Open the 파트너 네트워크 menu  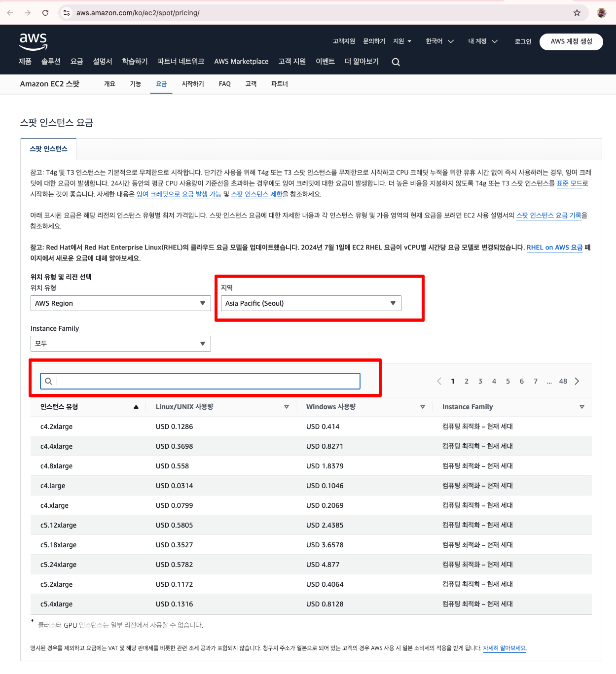(181, 61)
